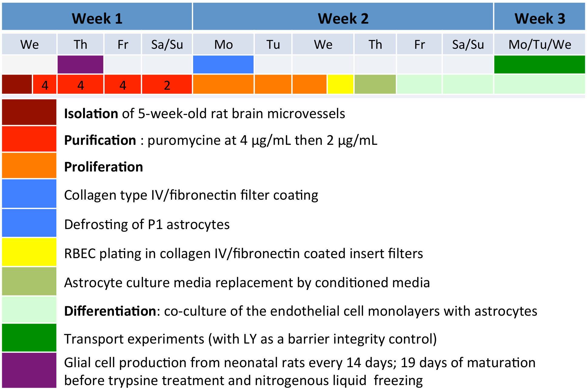588x389 pixels.
Task: Select the dark red Isolation legend swatch
Action: (x=29, y=112)
